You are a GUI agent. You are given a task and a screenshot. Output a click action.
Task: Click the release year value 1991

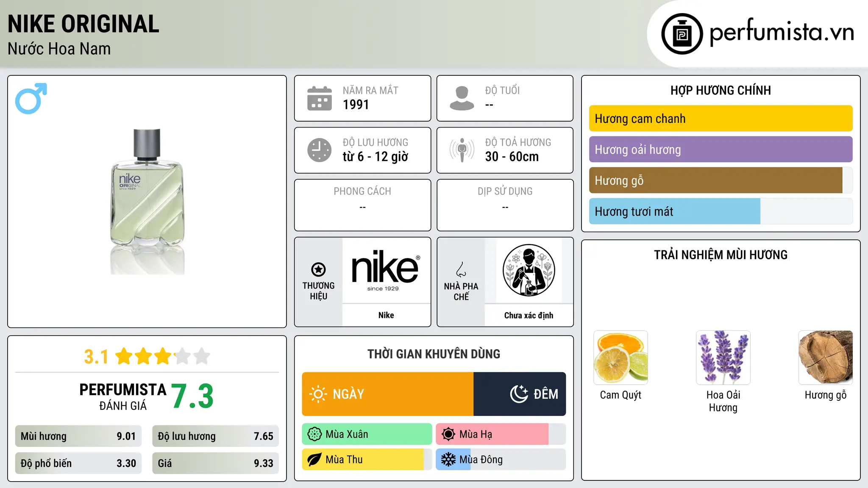[356, 105]
